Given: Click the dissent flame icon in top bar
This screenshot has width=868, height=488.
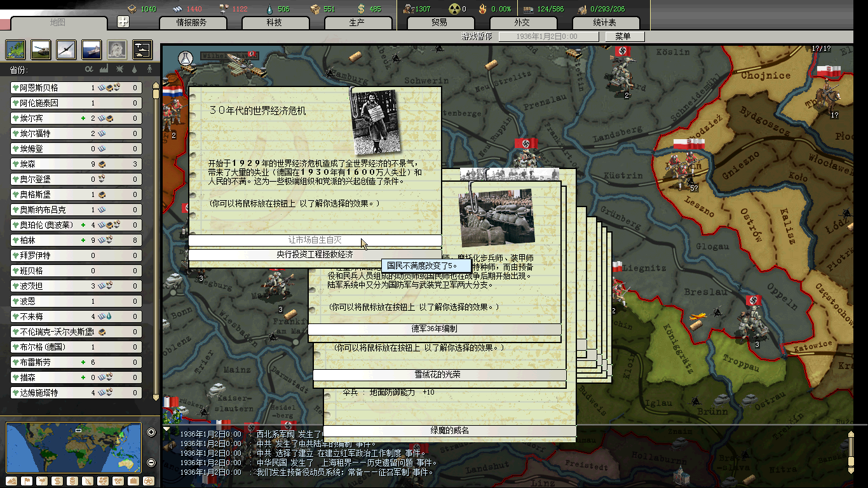Looking at the screenshot, I should point(482,9).
